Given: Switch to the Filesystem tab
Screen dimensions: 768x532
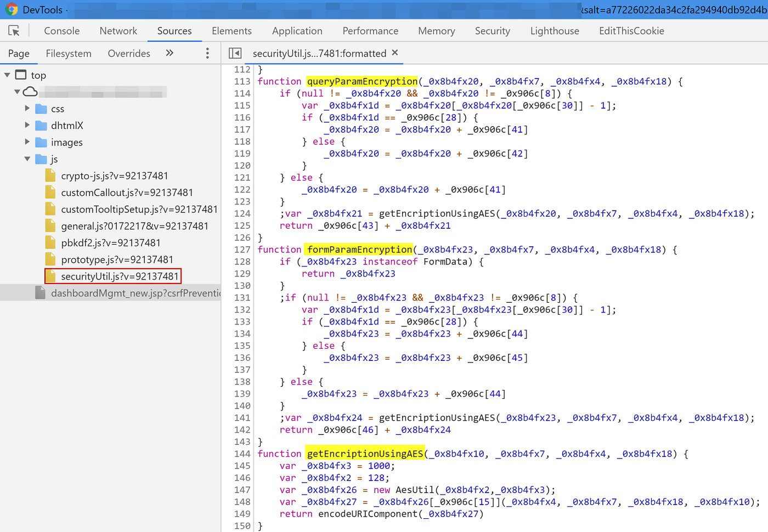Looking at the screenshot, I should (68, 53).
